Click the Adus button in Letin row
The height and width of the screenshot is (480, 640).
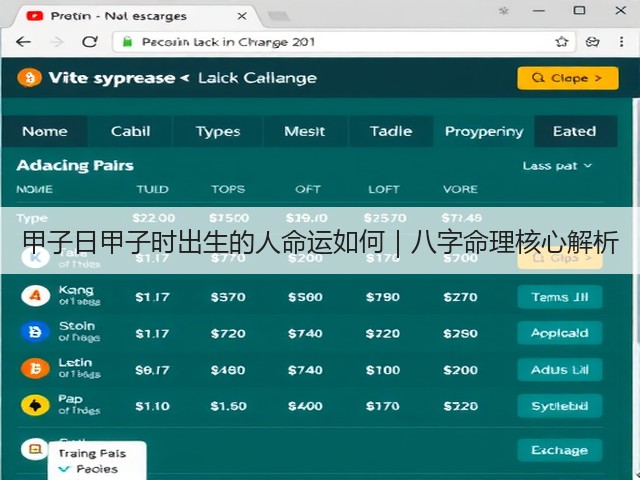click(x=560, y=370)
